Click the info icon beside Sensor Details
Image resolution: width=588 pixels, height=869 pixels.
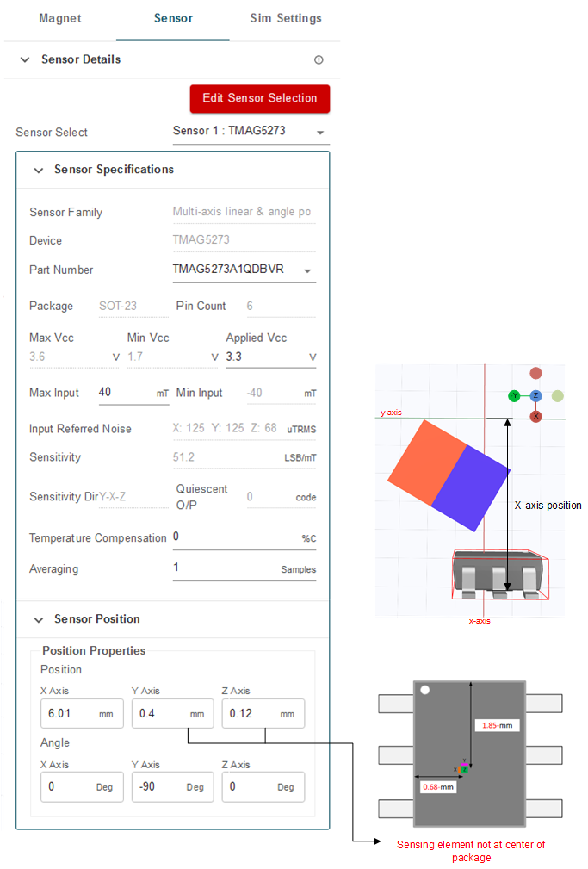[319, 60]
